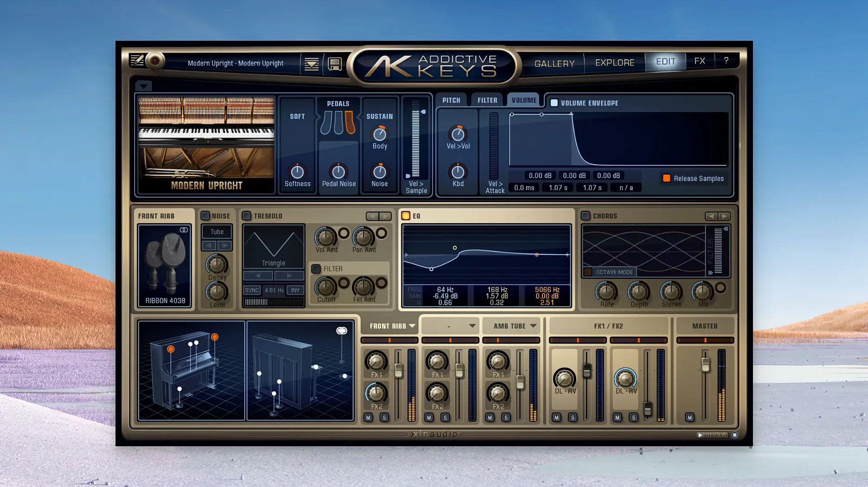Click the stereo link icon on Ribbon mic

click(x=184, y=230)
